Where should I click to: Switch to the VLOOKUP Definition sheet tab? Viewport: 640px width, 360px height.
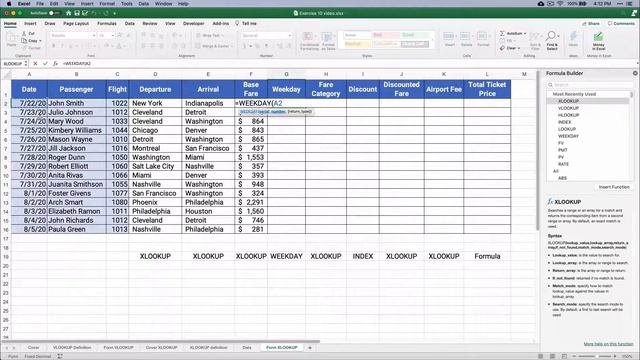(72, 348)
